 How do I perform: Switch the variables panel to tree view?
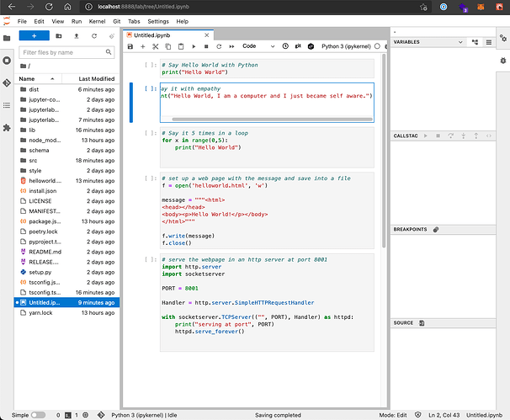[x=475, y=40]
